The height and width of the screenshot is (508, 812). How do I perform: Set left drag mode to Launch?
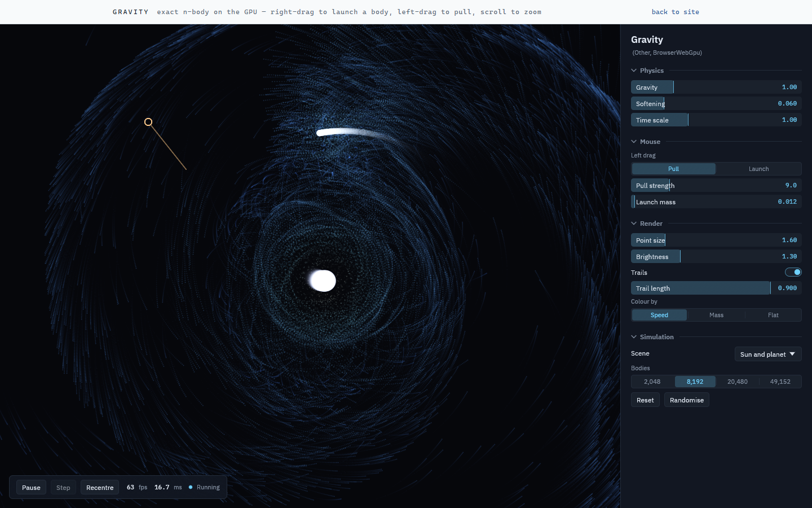coord(758,169)
